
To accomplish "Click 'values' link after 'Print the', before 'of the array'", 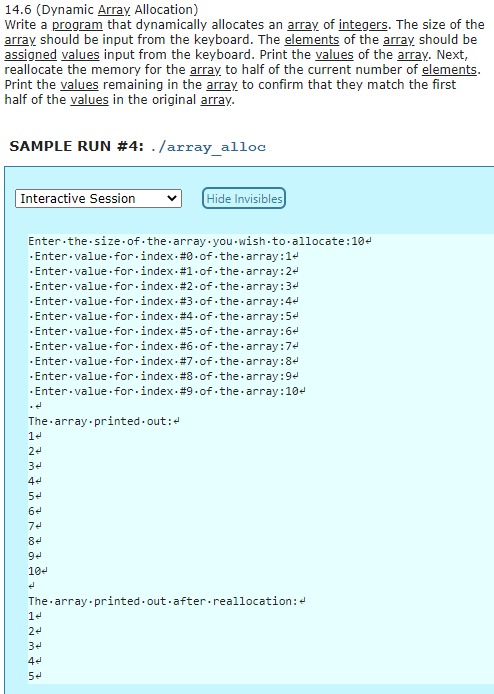I will click(334, 54).
